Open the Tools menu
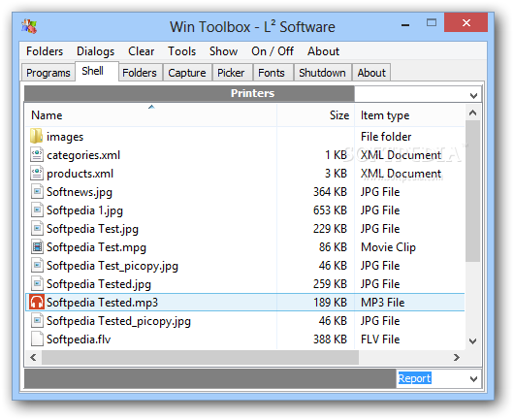514x420 pixels. [x=182, y=51]
